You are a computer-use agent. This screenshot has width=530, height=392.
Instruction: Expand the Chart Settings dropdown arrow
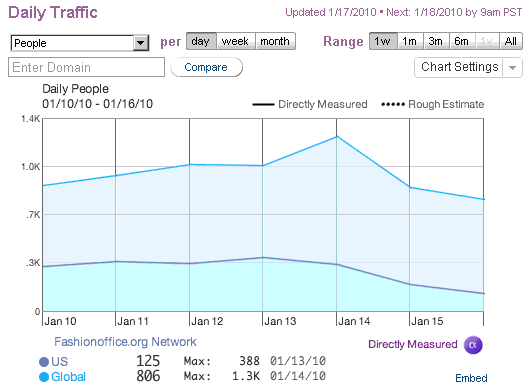click(x=512, y=68)
